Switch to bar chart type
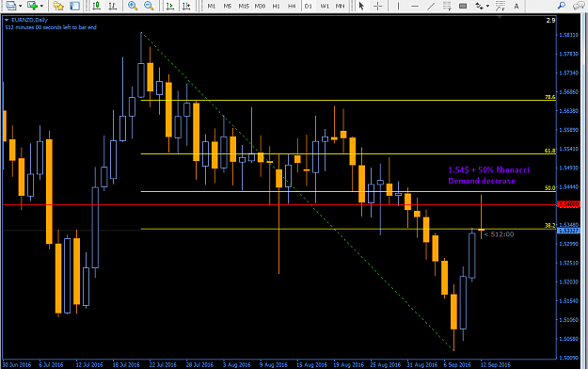Viewport: 588px width, 369px height. (x=112, y=6)
